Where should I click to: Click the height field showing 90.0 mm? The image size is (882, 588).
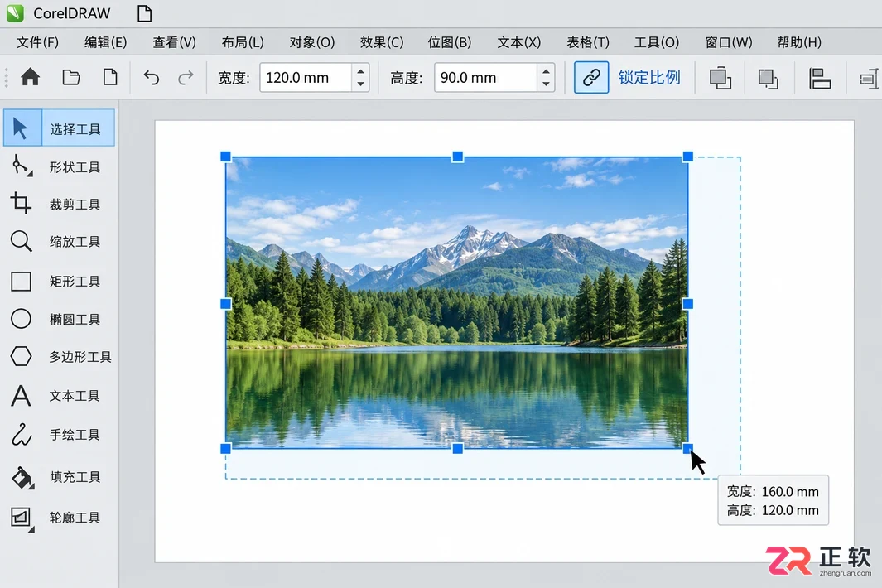[x=486, y=77]
